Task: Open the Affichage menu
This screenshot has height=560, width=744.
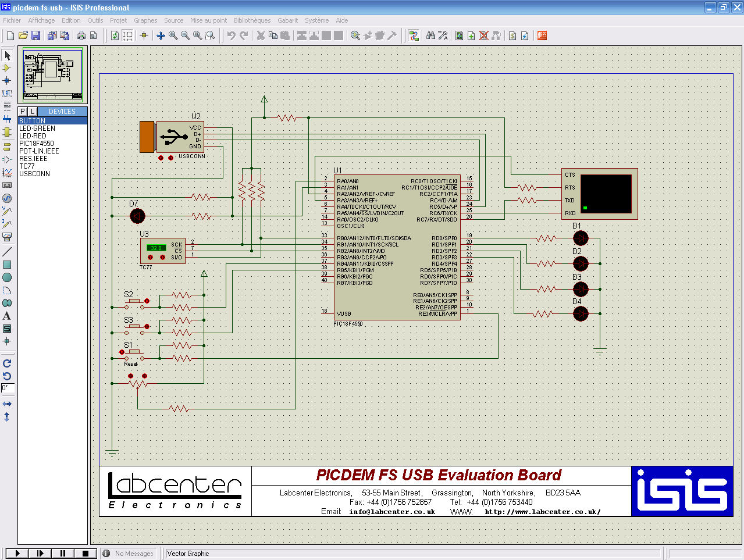Action: coord(41,20)
